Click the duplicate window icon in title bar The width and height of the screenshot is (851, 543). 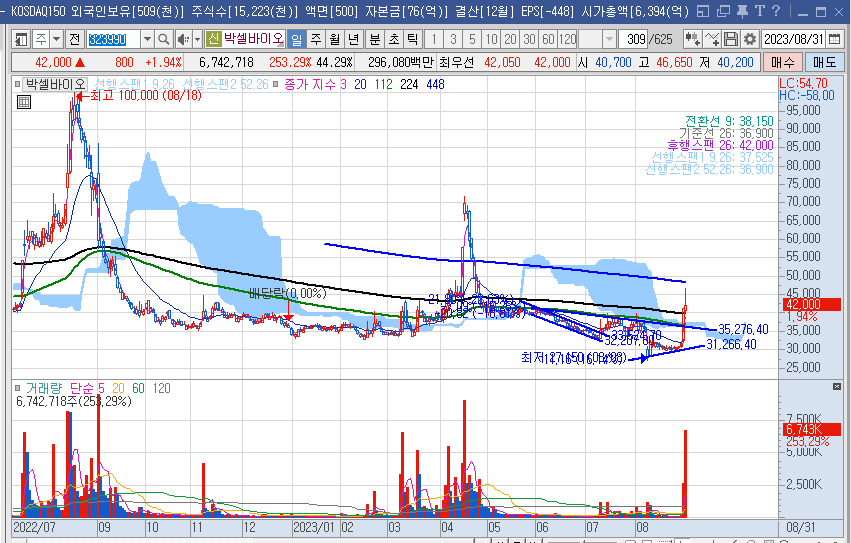point(723,11)
